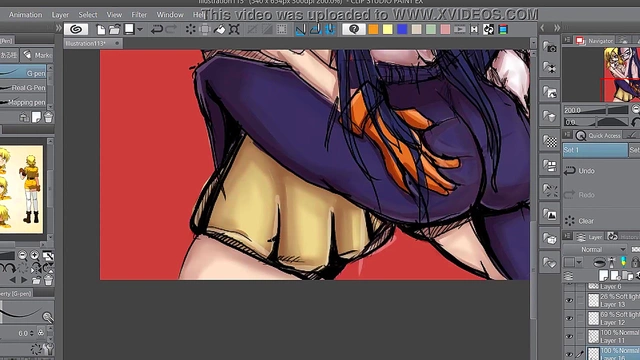Switch to the Quick Access palette tab
640x360 pixels.
(599, 135)
